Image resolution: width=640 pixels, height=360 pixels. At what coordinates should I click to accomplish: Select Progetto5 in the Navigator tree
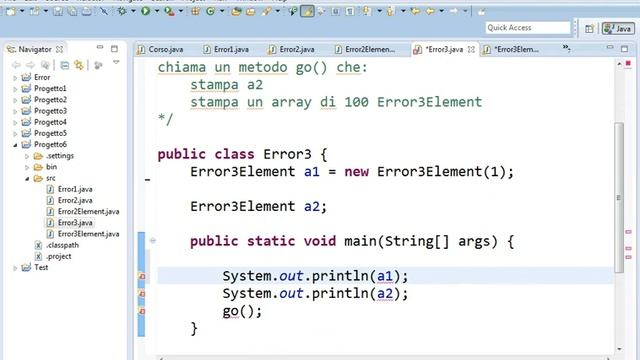(50, 133)
